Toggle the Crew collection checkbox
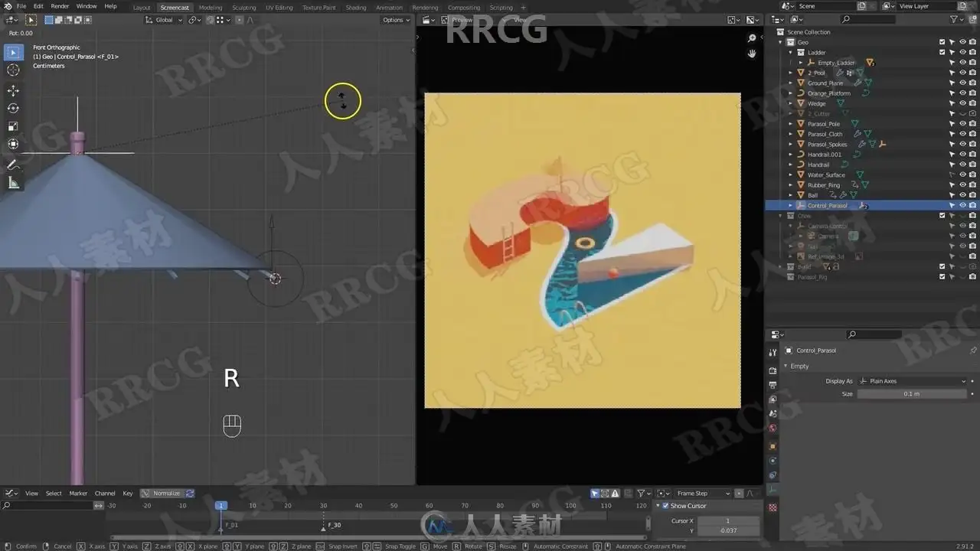Viewport: 980px width, 551px height. 942,216
